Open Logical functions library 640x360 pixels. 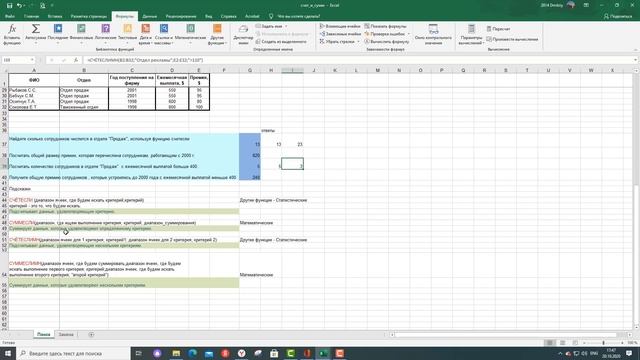point(105,34)
